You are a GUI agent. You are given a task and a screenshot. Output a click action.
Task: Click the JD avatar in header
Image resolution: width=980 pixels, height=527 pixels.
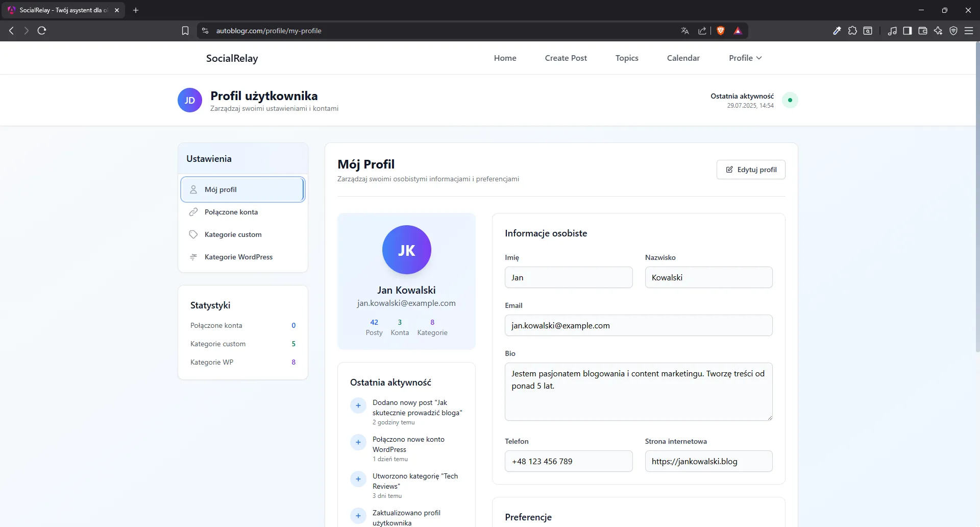coord(190,100)
